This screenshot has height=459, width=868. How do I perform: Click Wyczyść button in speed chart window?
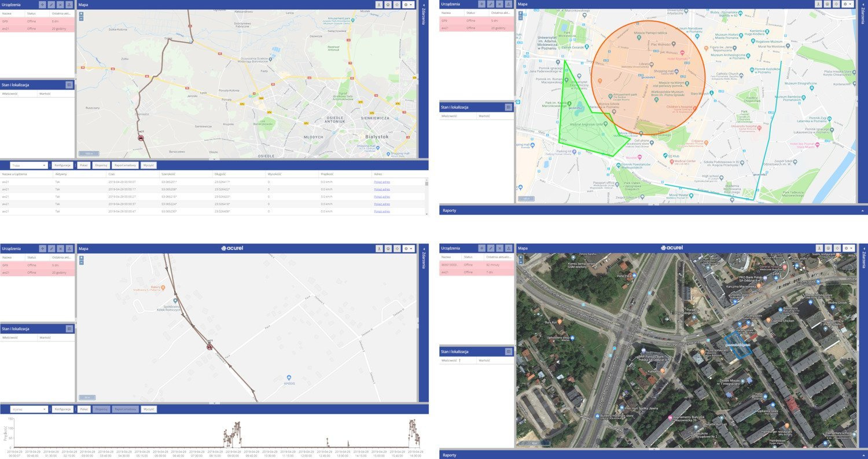[149, 409]
